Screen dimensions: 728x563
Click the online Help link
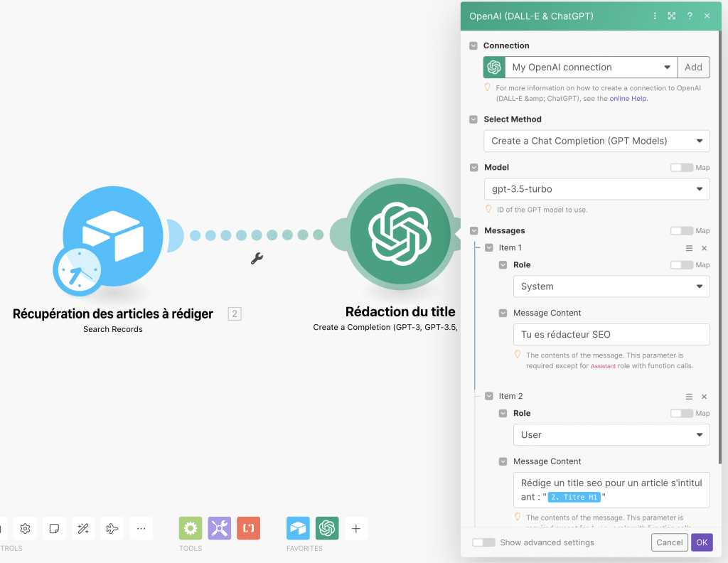(628, 98)
